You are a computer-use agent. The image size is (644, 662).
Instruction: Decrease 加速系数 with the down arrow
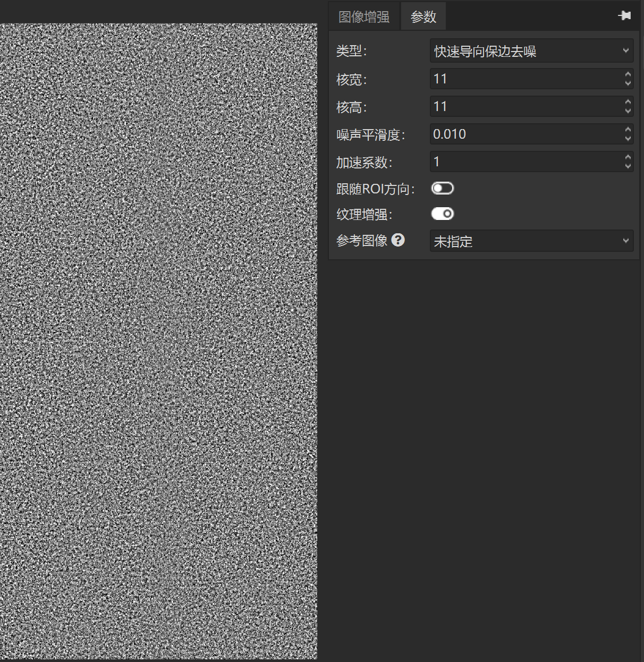628,166
